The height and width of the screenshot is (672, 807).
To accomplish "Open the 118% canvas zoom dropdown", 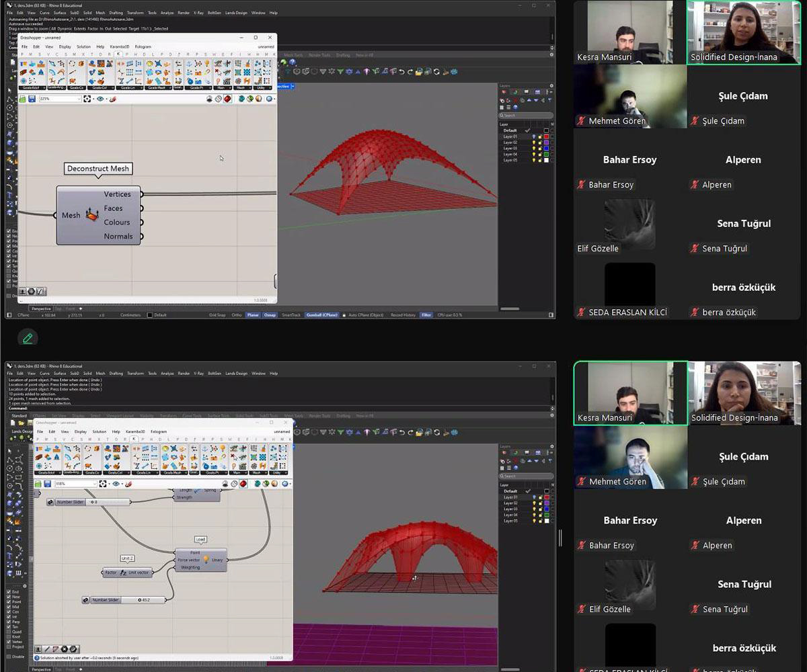I will tap(94, 483).
